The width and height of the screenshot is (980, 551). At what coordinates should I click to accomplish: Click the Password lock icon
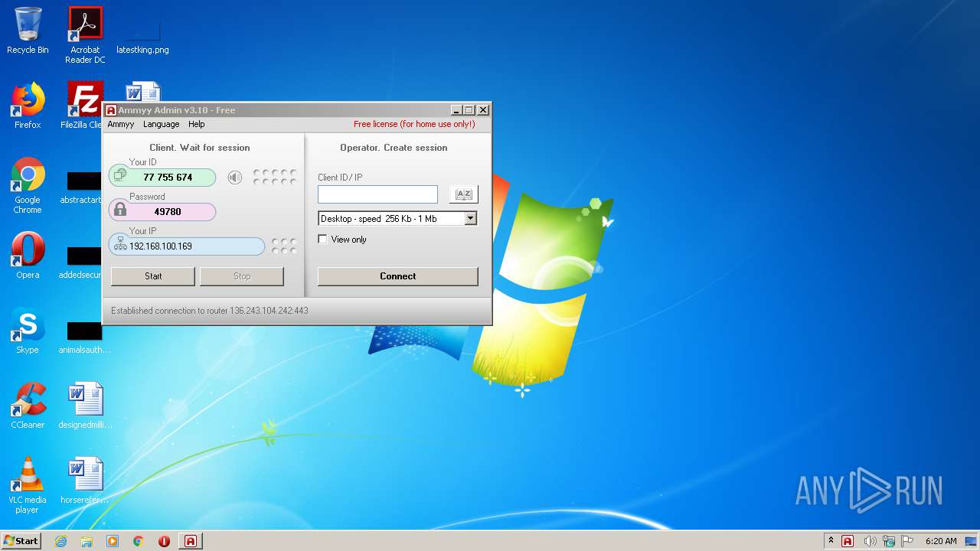(120, 210)
